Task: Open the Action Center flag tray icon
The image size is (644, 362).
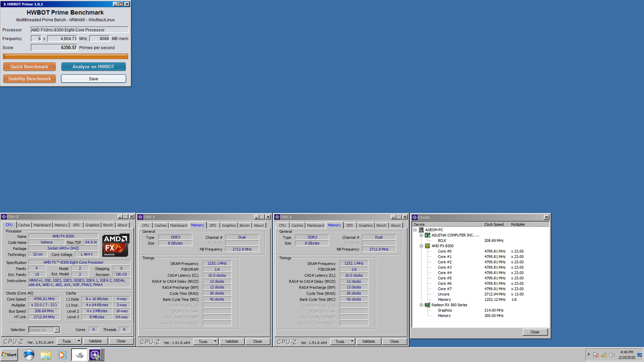Action: [596, 355]
